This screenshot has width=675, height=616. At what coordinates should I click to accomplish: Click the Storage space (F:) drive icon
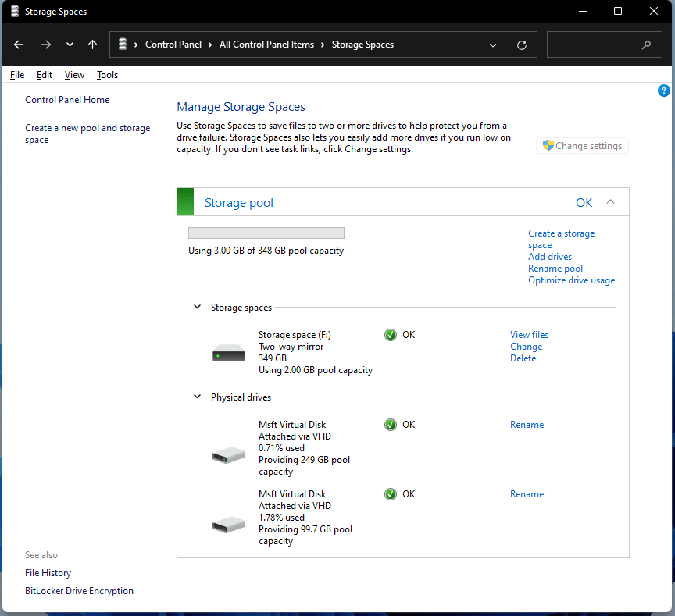point(228,352)
